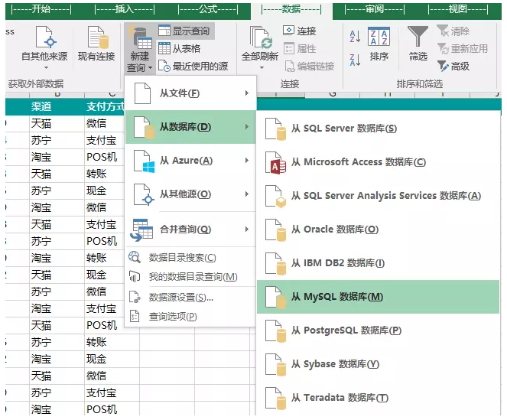Click the 全部刷新 refresh all icon

pos(261,38)
